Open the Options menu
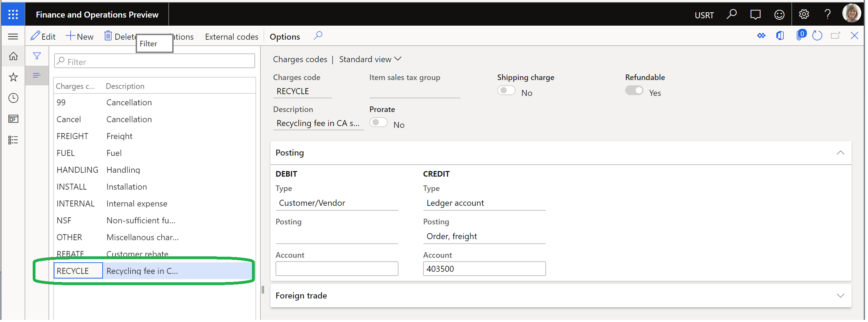The width and height of the screenshot is (868, 322). click(285, 36)
